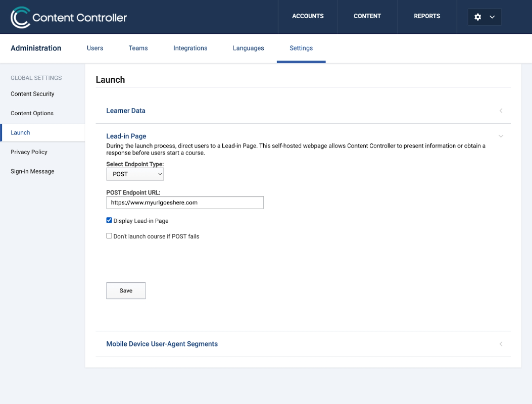532x404 pixels.
Task: Click the Content Controller logo
Action: pos(69,17)
